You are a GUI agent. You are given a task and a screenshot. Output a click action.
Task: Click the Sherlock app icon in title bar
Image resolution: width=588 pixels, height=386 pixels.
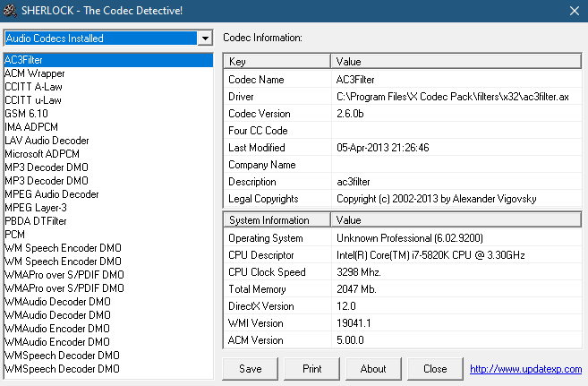pyautogui.click(x=9, y=11)
